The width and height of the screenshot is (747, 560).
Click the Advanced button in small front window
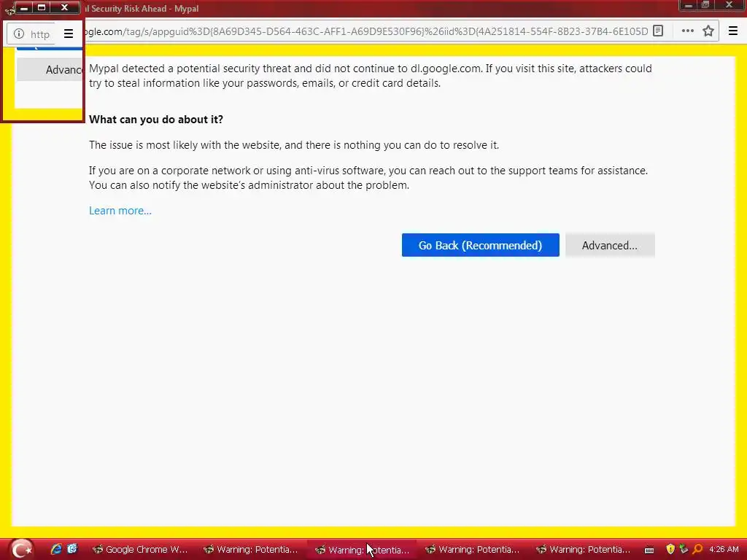click(x=50, y=69)
